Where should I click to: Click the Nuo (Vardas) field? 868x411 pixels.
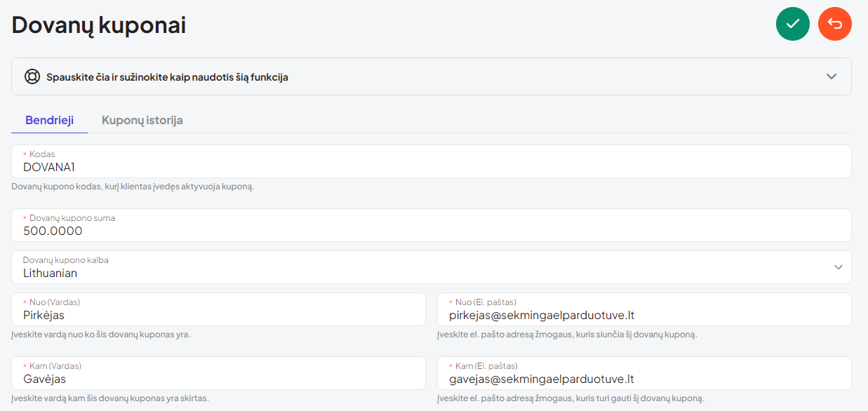[218, 309]
